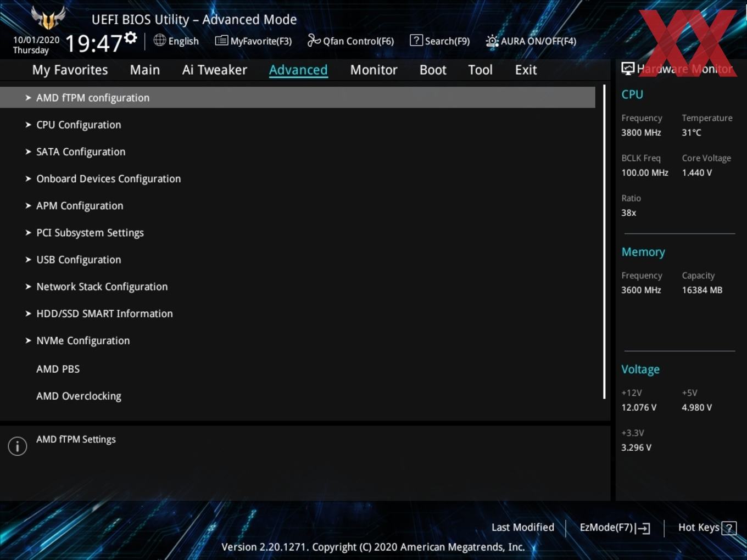Viewport: 747px width, 560px height.
Task: Select the Advanced tab
Action: pyautogui.click(x=298, y=70)
